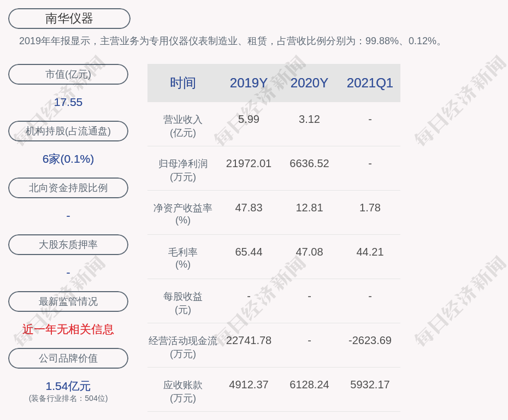Click the 时间 table header cell

[x=183, y=83]
